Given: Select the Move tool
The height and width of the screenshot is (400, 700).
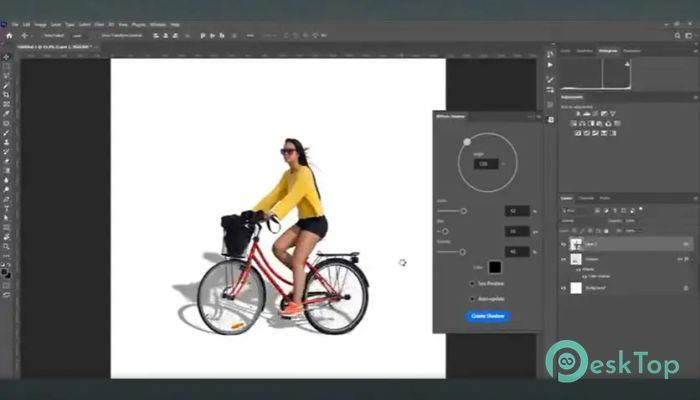Looking at the screenshot, I should click(6, 57).
